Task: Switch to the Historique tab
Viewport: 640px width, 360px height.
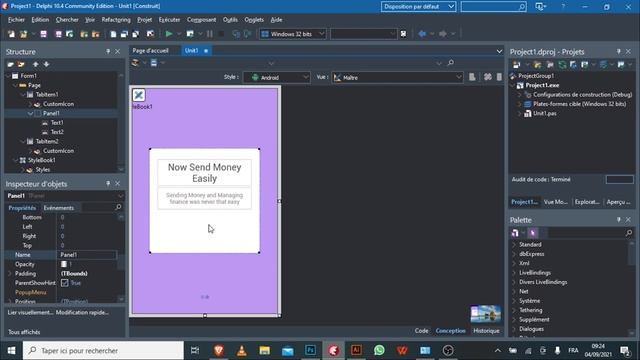Action: pyautogui.click(x=487, y=331)
